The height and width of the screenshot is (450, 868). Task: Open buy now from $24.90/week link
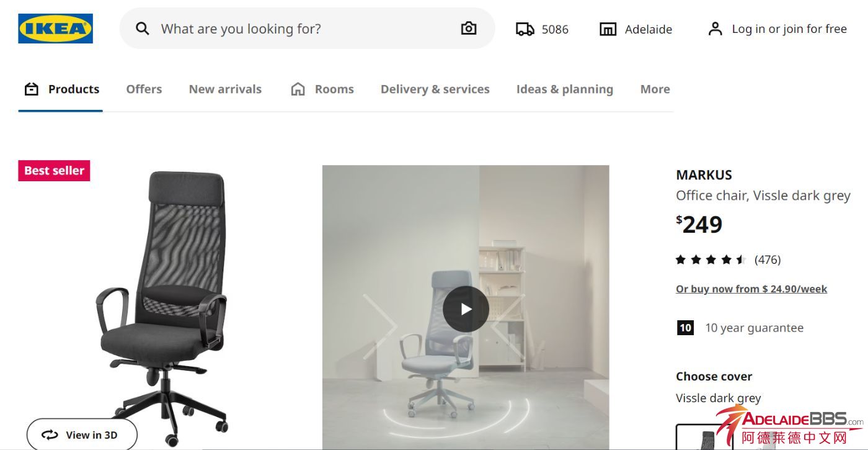click(x=751, y=289)
